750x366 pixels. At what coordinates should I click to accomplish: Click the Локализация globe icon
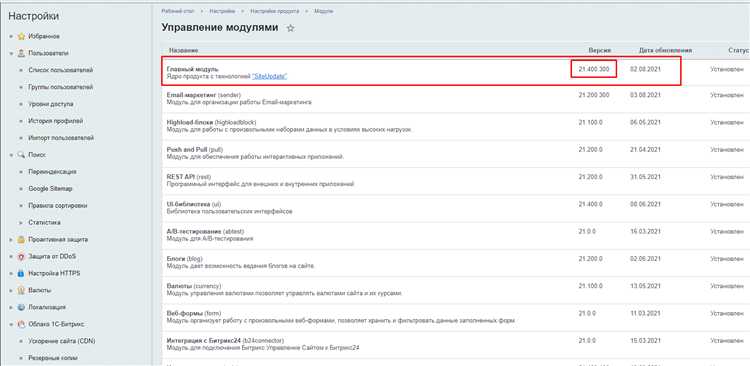click(21, 307)
